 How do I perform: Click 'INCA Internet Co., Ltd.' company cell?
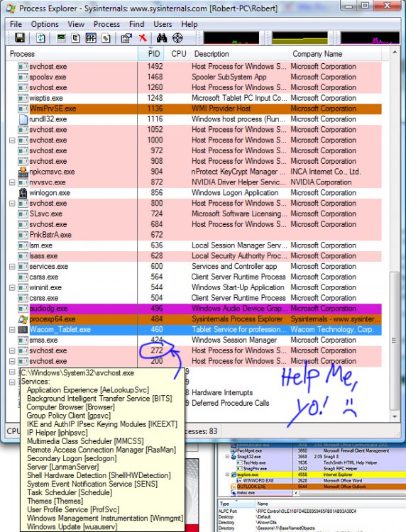pyautogui.click(x=326, y=172)
